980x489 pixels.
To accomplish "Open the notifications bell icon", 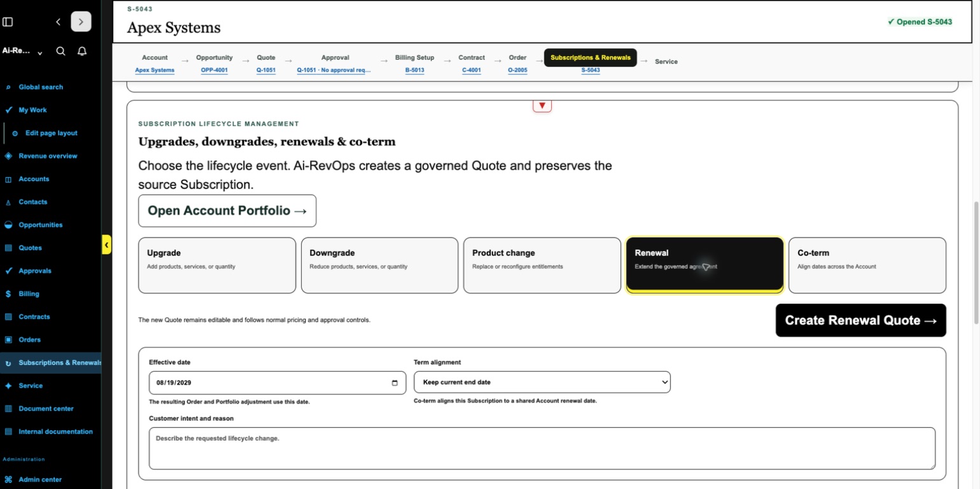I will tap(82, 51).
